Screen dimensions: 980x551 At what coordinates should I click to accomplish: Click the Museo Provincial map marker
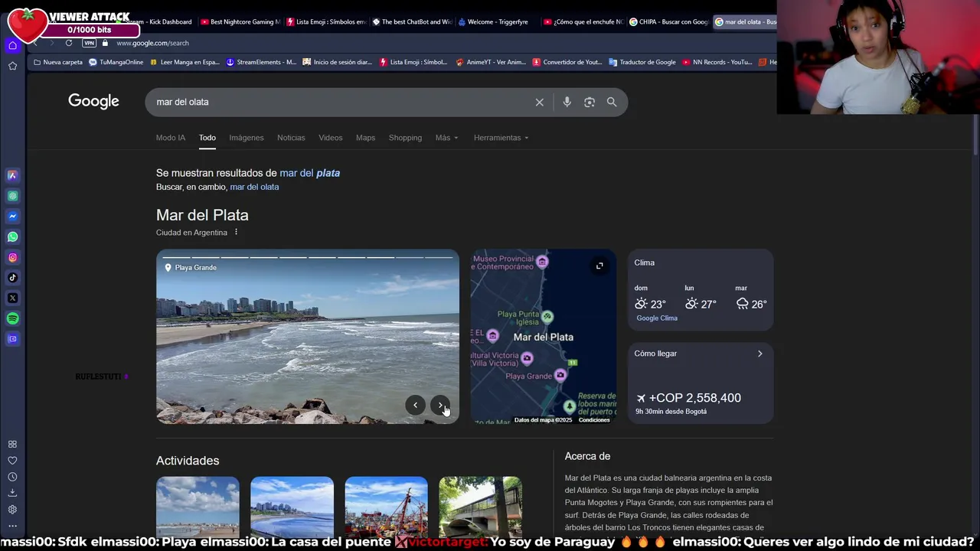coord(542,262)
